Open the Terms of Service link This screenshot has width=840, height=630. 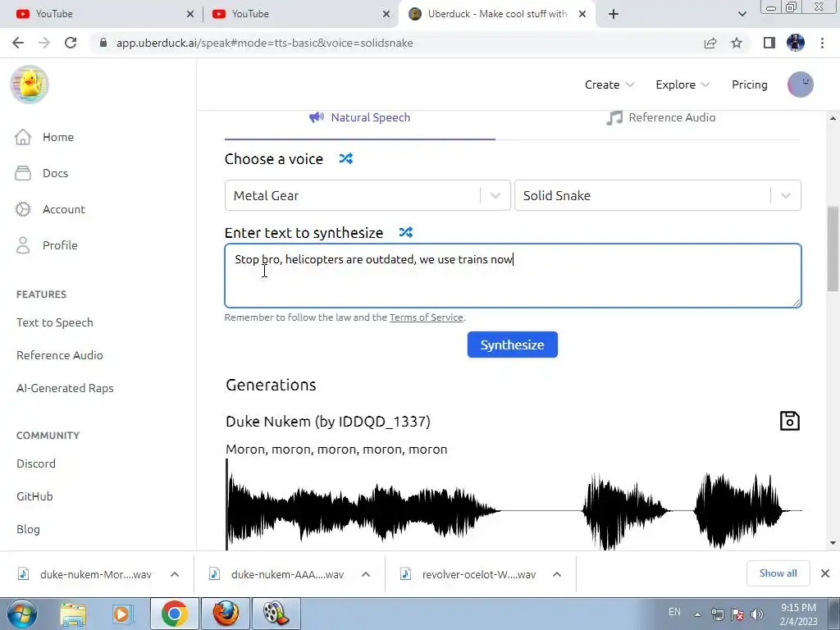click(426, 317)
